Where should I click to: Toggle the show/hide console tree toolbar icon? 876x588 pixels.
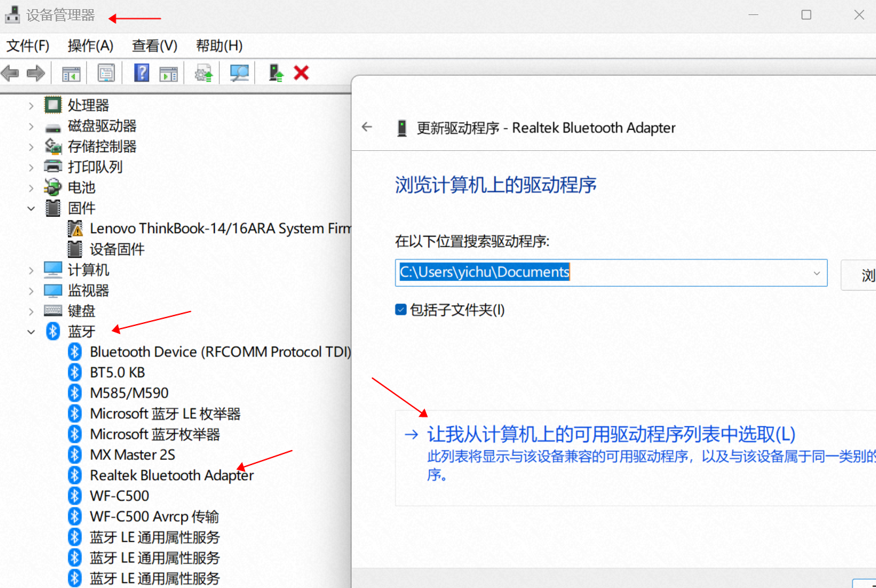point(71,73)
